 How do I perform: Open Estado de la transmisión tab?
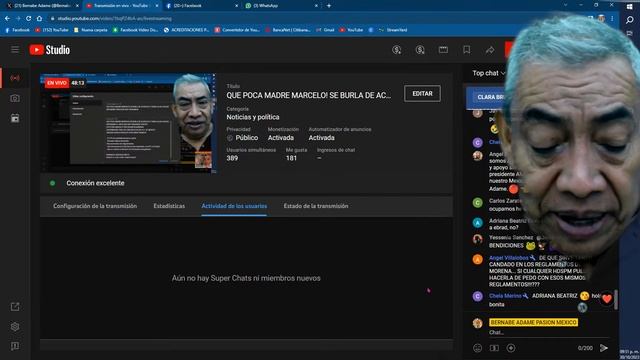[316, 206]
